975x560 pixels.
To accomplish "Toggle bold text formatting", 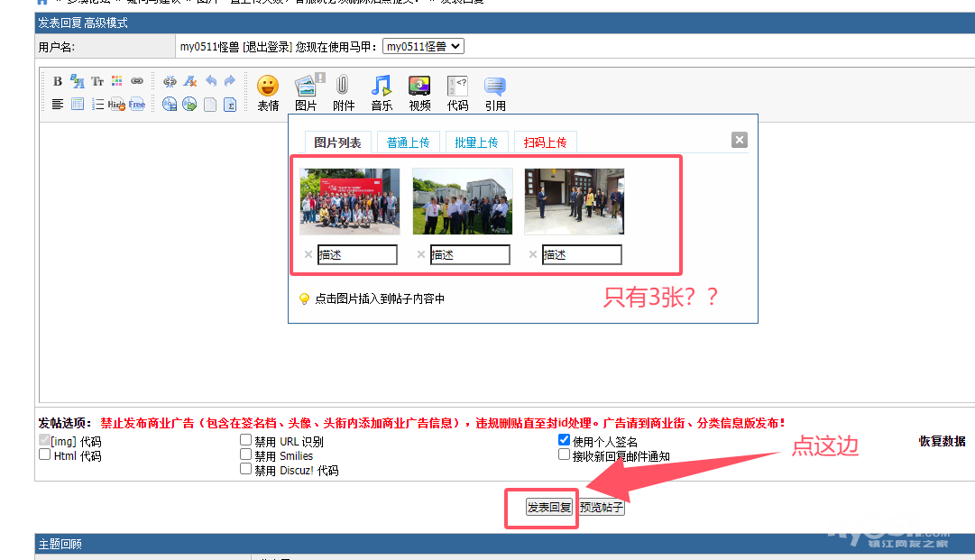I will click(x=58, y=81).
